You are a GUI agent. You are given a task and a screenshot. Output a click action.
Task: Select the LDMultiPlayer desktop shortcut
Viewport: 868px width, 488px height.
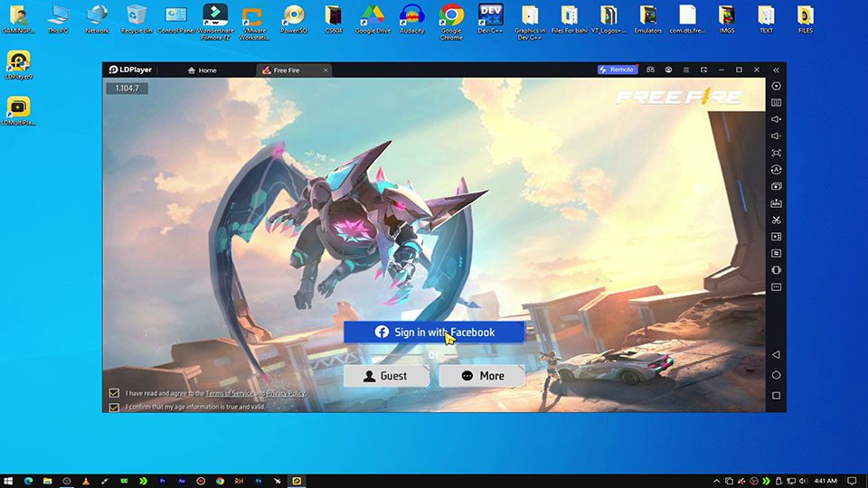(x=19, y=110)
